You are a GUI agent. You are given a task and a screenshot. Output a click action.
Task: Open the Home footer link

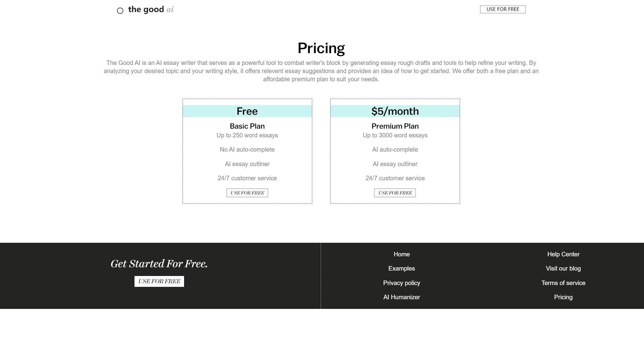click(401, 254)
